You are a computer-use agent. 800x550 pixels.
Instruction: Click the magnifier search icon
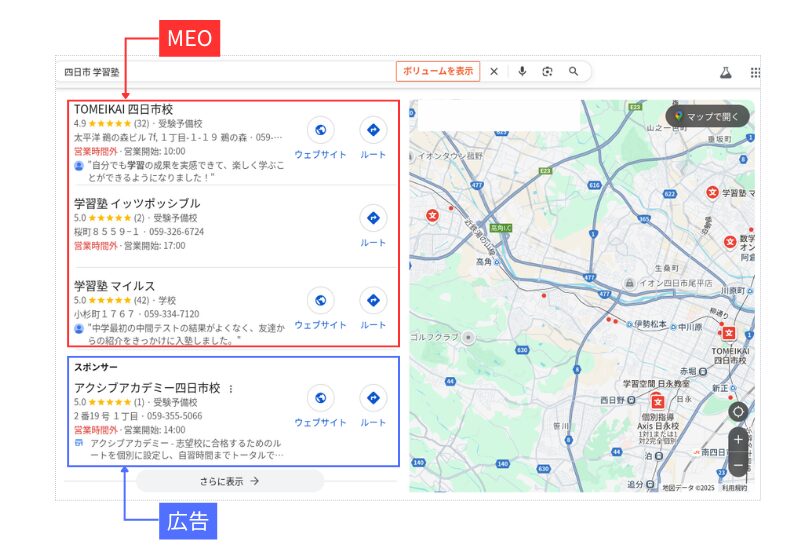(x=573, y=71)
